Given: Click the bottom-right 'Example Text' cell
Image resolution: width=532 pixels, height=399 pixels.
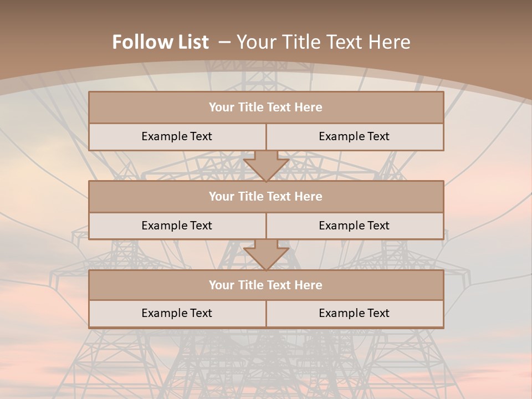Looking at the screenshot, I should (354, 313).
